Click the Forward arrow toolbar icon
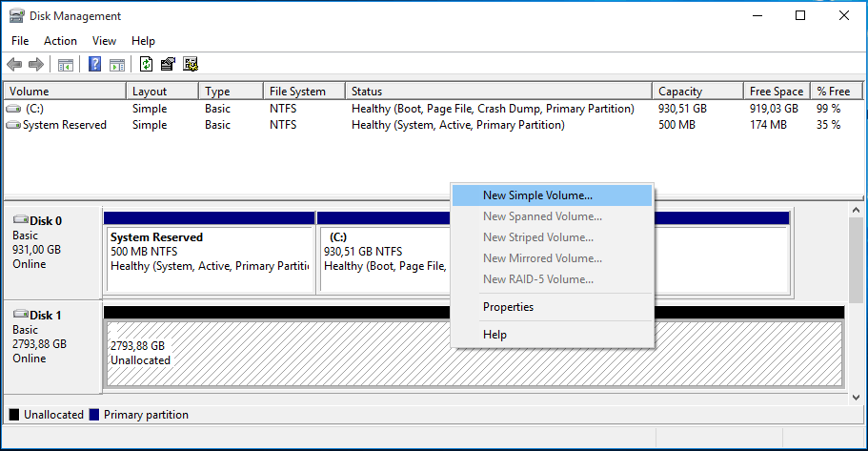Screen dimensions: 868x451 point(36,65)
